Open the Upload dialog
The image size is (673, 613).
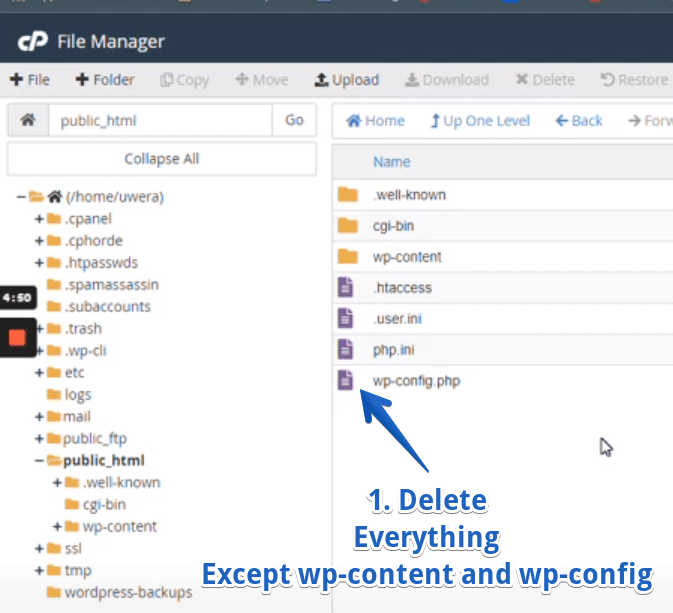click(347, 80)
